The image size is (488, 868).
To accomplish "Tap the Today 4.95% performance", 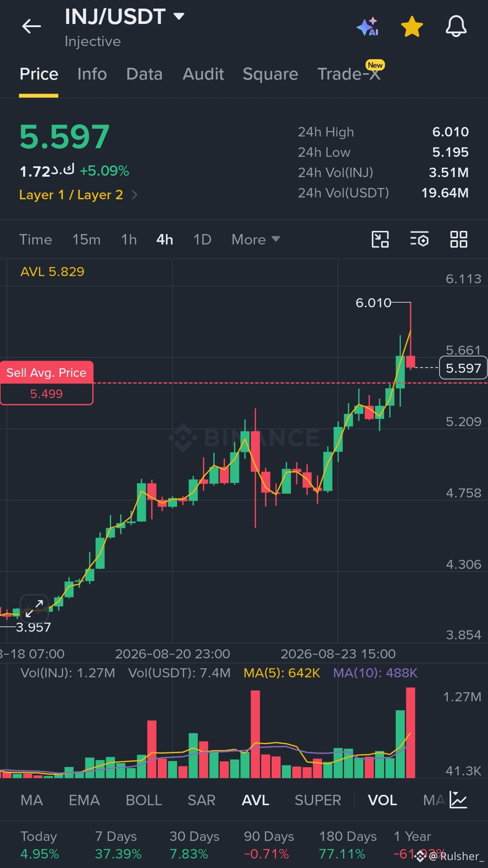I will pos(39,845).
